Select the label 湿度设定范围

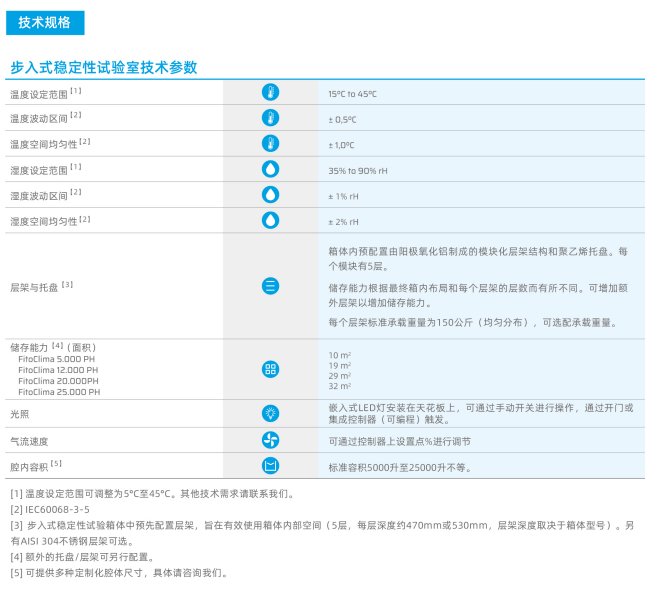pyautogui.click(x=39, y=170)
